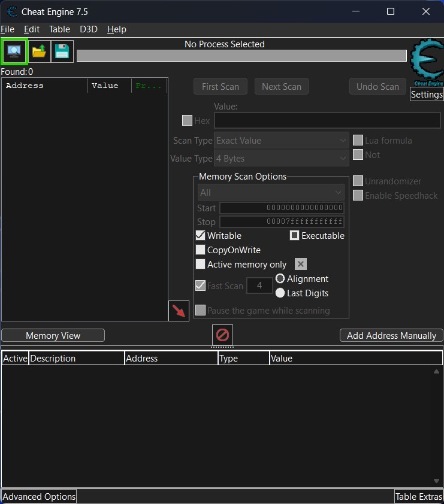Enable the Unrandomizer option

point(358,181)
